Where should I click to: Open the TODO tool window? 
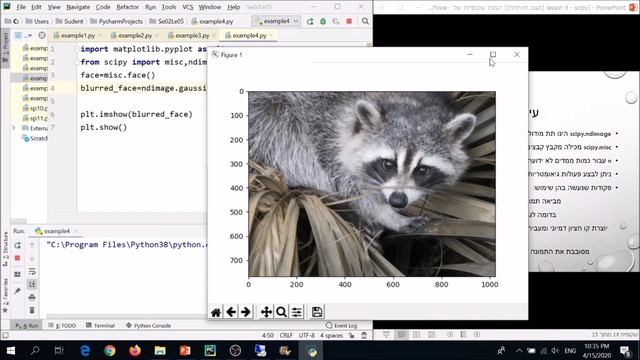click(x=62, y=325)
